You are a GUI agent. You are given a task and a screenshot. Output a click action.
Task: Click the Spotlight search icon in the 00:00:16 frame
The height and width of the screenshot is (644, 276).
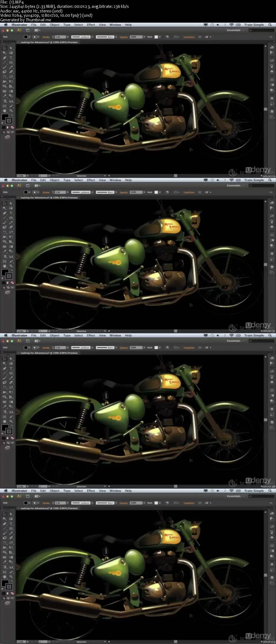(270, 25)
